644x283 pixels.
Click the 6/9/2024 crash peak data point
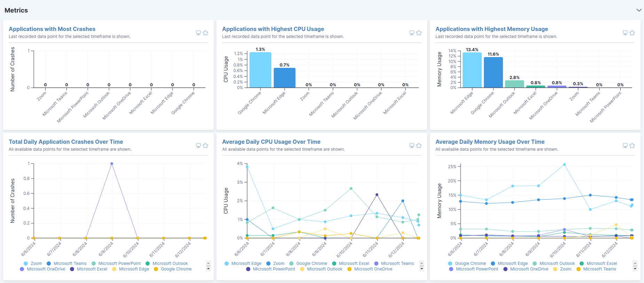(112, 164)
